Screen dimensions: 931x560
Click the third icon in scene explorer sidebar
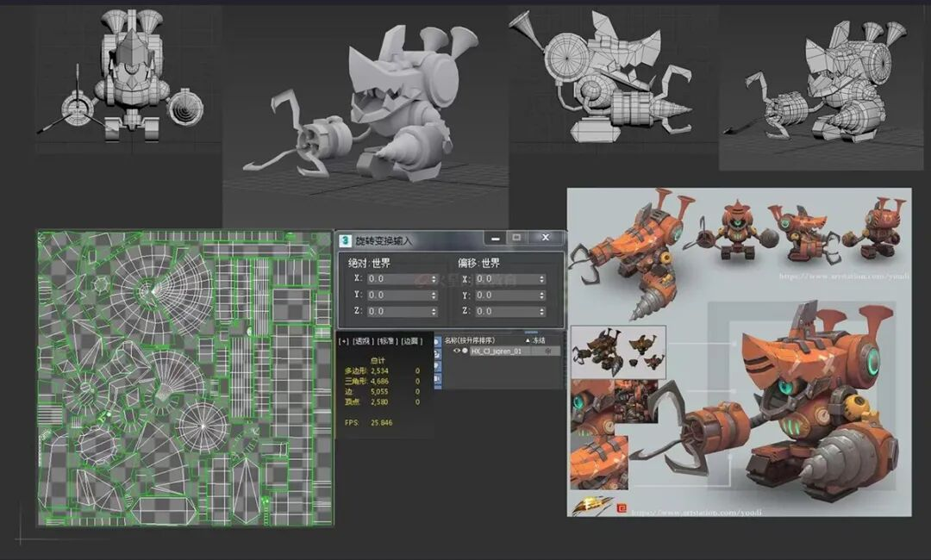[x=436, y=365]
